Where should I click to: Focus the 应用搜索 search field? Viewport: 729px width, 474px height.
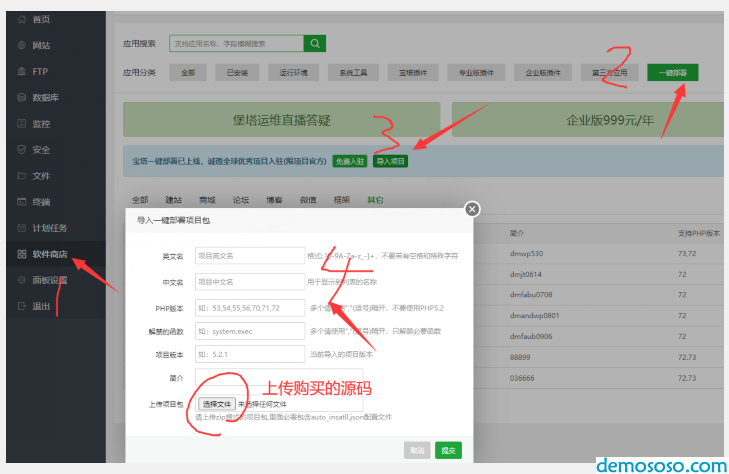(x=237, y=43)
